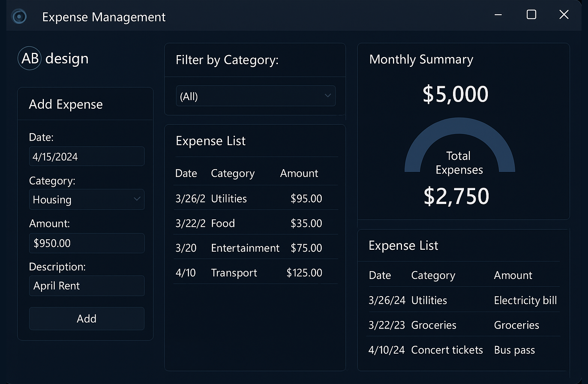Click the April Rent description field
Viewport: 588px width, 384px height.
(x=87, y=286)
